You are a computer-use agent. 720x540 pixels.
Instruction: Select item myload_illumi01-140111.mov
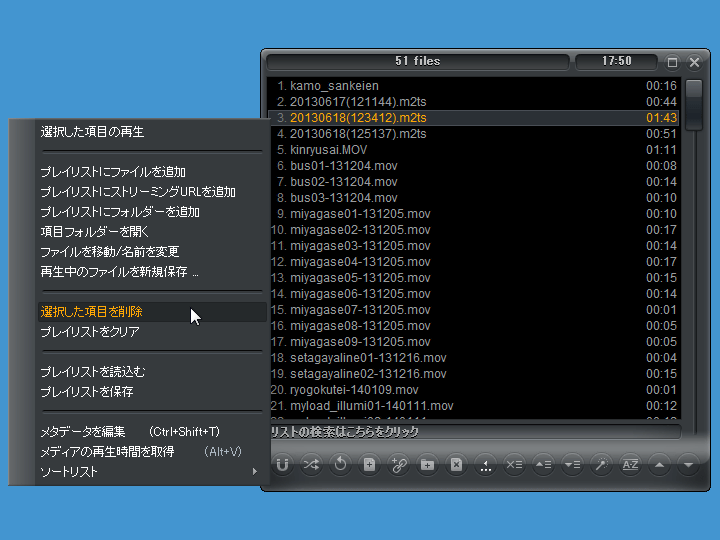click(x=474, y=406)
